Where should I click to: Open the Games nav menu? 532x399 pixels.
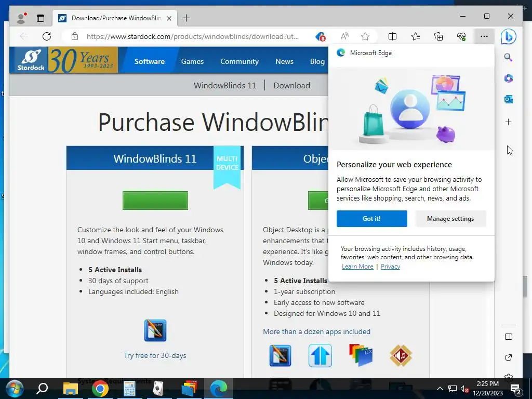[192, 61]
